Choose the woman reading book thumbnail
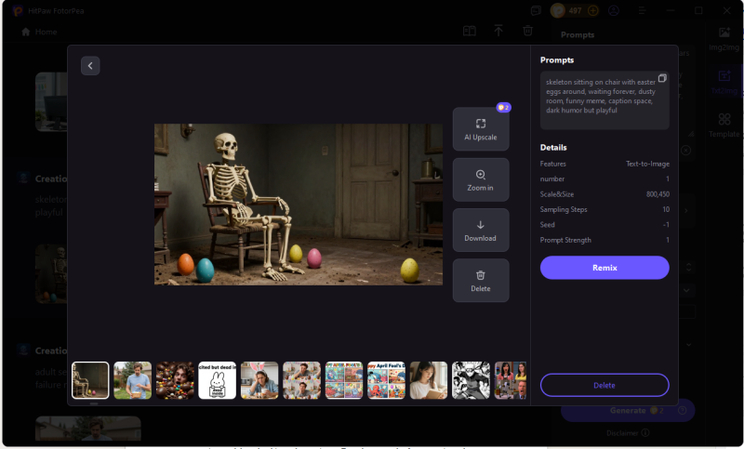 [428, 380]
